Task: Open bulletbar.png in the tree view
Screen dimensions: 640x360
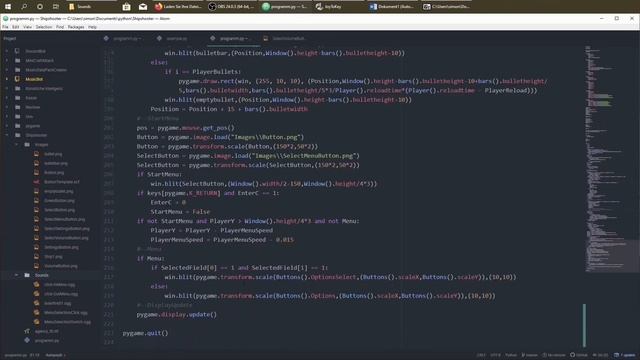Action: pyautogui.click(x=56, y=163)
